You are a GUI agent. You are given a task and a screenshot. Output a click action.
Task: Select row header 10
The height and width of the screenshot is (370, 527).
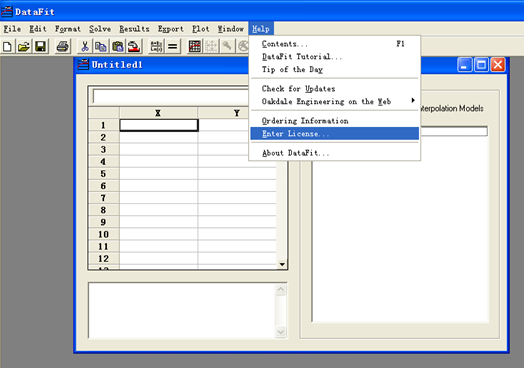click(x=104, y=234)
